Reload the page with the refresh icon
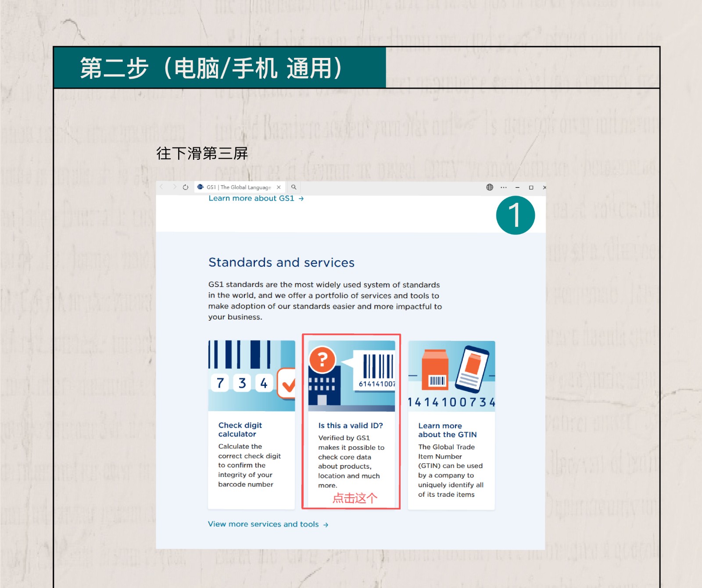 click(186, 187)
